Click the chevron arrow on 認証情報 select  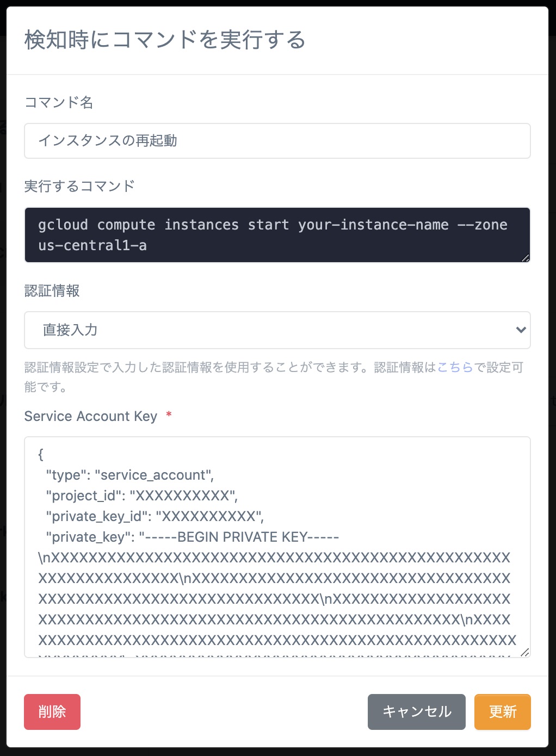tap(521, 330)
